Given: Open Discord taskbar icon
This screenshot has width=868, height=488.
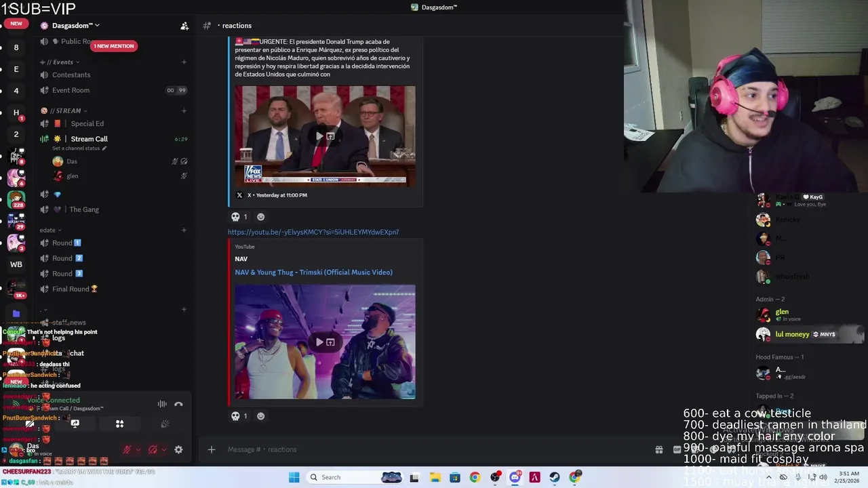Looking at the screenshot, I should click(515, 477).
